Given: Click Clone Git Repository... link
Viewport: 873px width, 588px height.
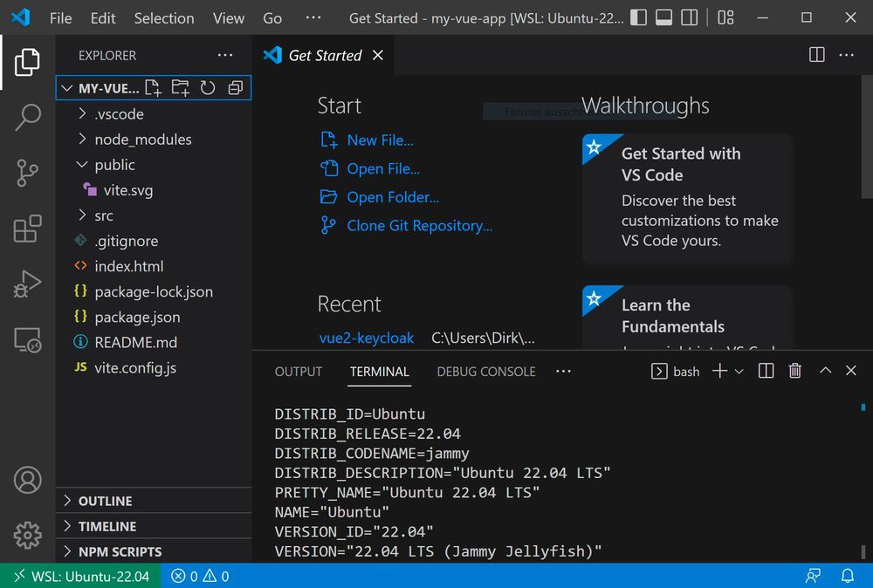Looking at the screenshot, I should point(419,225).
